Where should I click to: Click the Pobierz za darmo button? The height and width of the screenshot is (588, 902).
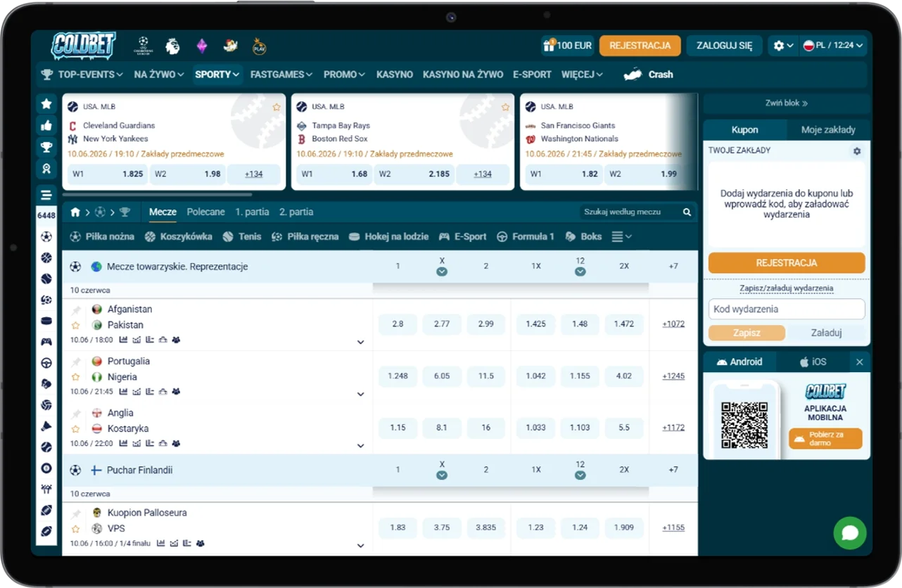tap(825, 439)
